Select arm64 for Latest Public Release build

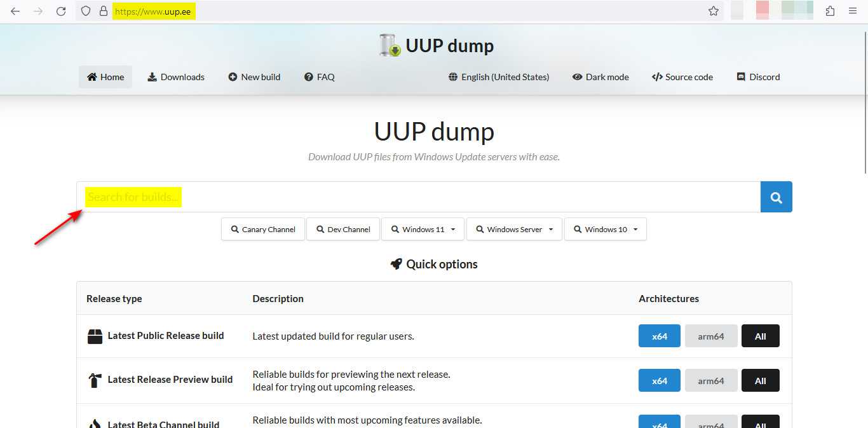[711, 336]
